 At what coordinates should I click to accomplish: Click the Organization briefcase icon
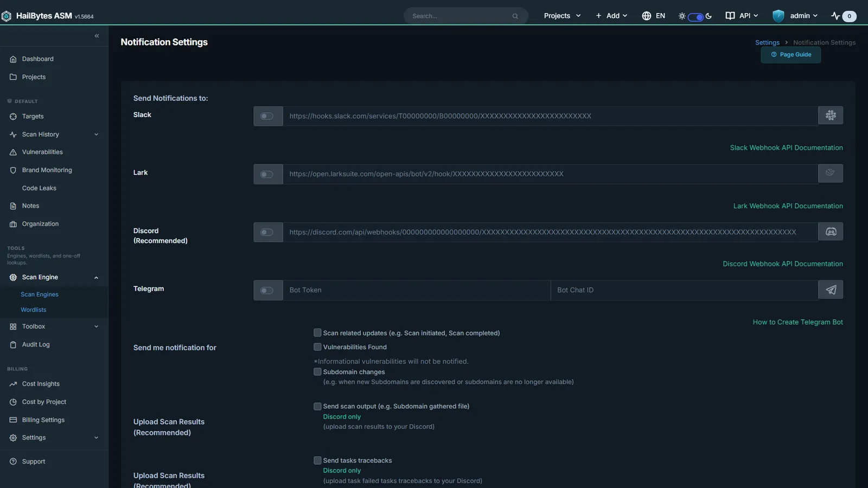(13, 224)
